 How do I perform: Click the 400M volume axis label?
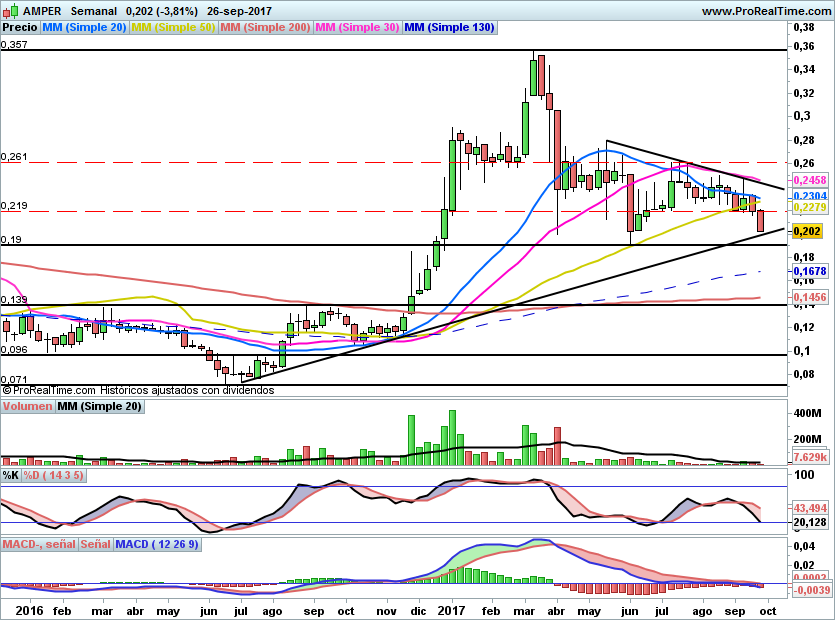808,413
